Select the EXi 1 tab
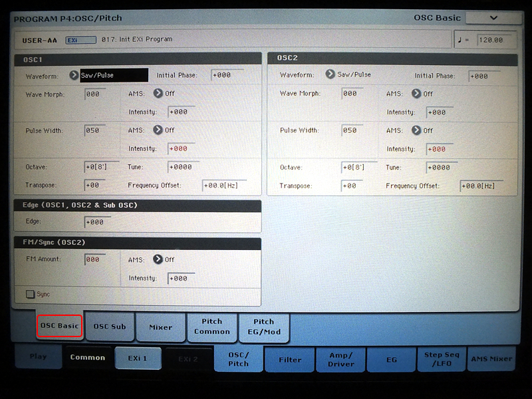Screen dimensions: 532x399 (x=138, y=358)
